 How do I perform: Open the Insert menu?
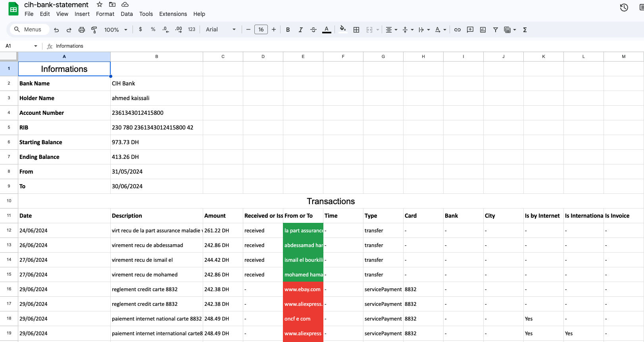(82, 14)
